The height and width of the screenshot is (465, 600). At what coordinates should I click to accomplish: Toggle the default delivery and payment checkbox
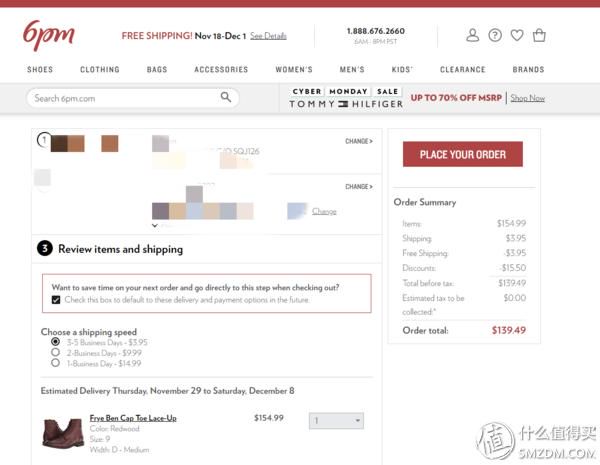tap(56, 300)
